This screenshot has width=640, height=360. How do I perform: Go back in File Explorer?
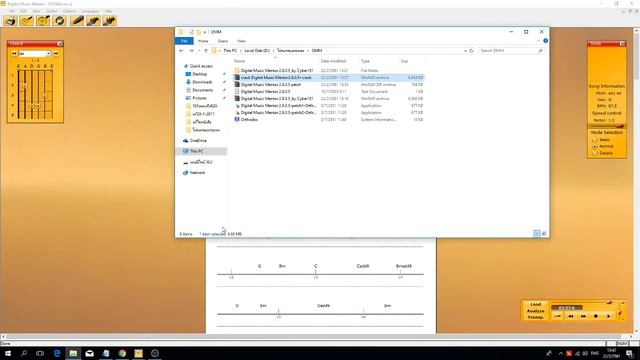tap(182, 51)
